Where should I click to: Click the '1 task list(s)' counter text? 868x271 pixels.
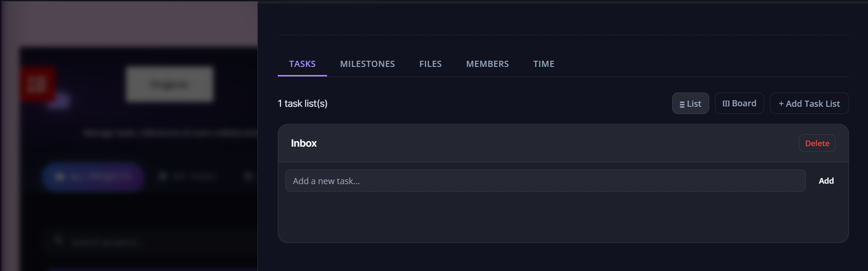click(x=302, y=103)
